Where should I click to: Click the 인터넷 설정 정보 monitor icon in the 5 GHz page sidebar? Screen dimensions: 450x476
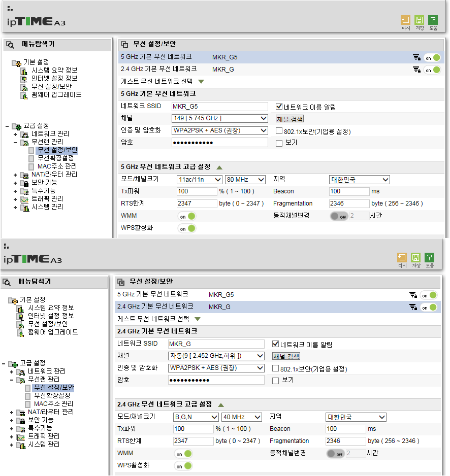click(24, 79)
